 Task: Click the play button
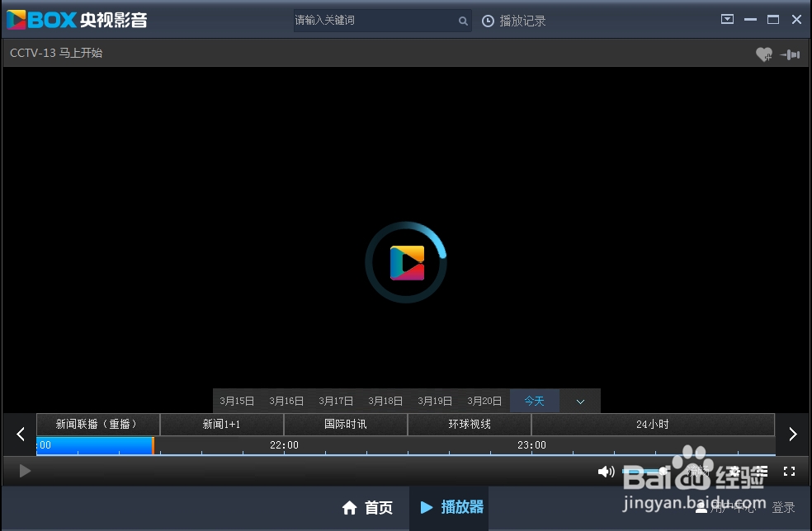25,471
